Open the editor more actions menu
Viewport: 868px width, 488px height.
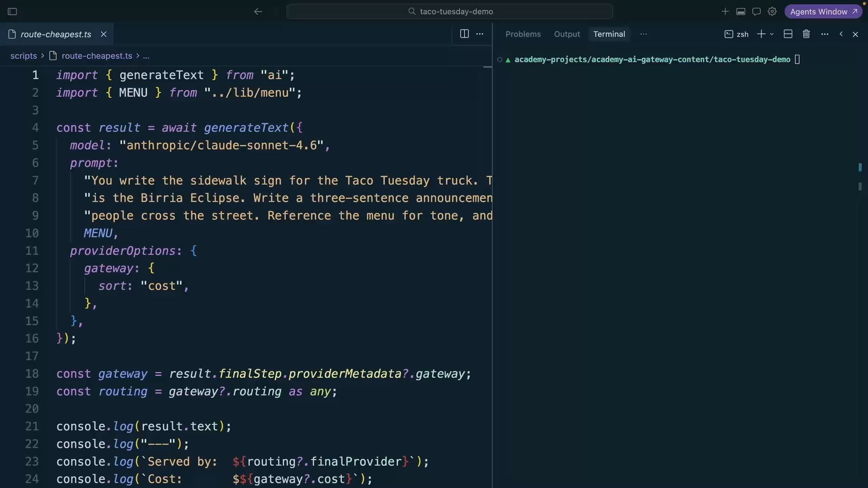tap(480, 34)
